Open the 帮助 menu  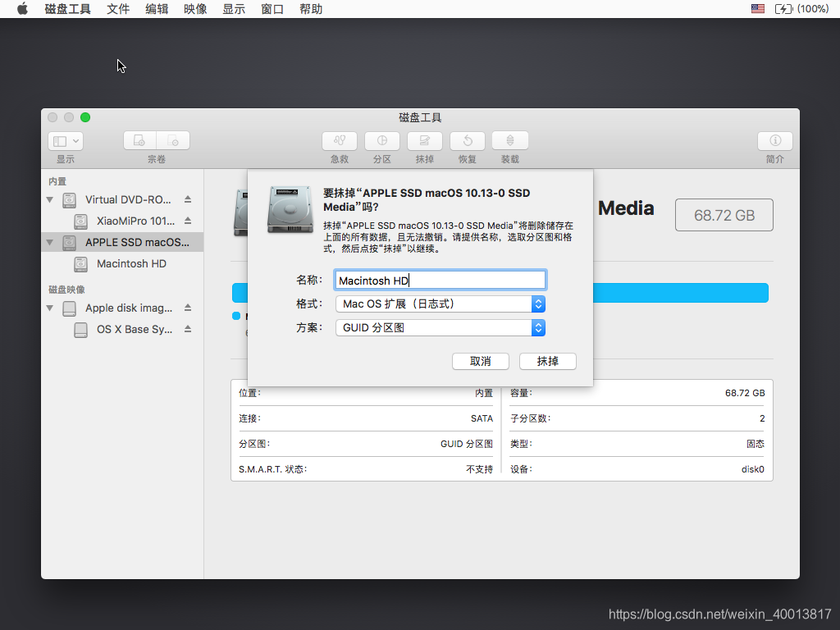coord(311,8)
